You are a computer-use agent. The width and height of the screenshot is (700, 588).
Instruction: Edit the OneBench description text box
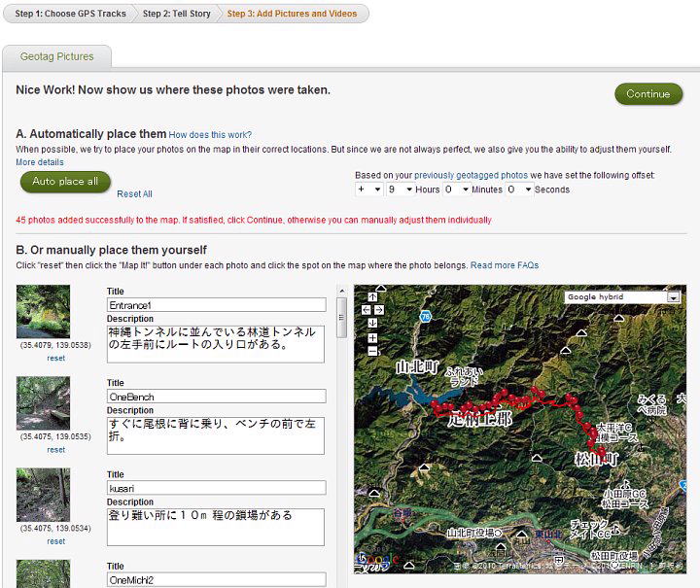(x=216, y=435)
